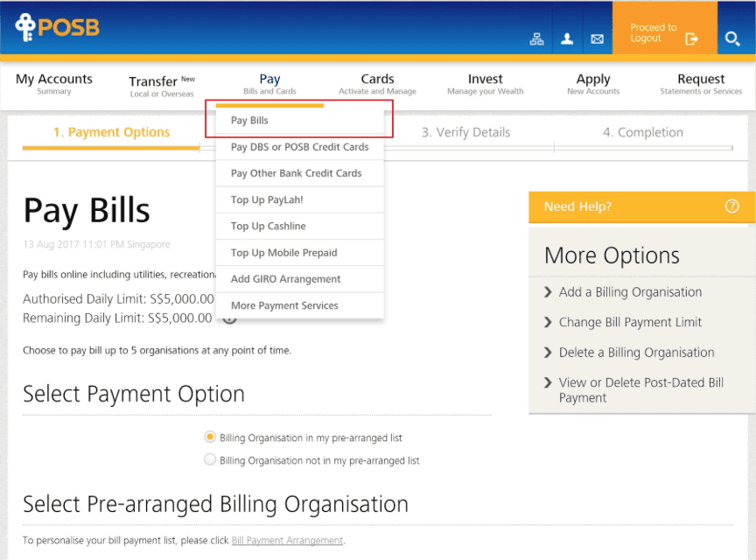
Task: Open View or Delete Post-Dated Bill Payment
Action: 641,390
